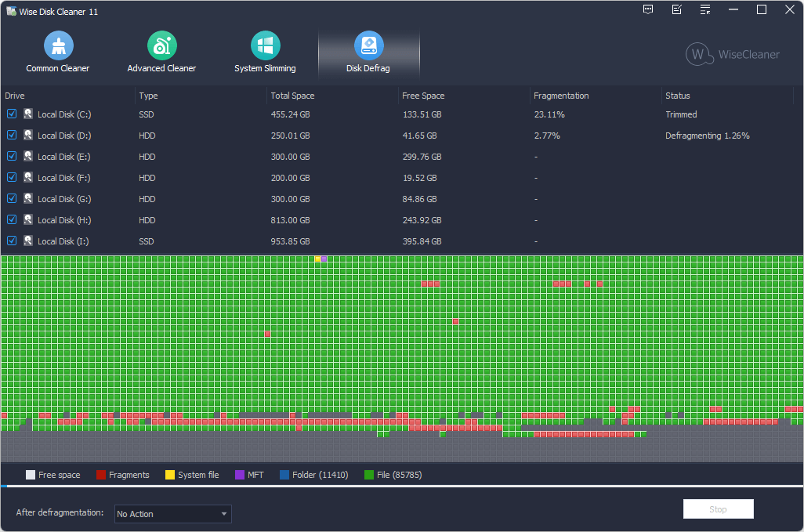The height and width of the screenshot is (532, 804).
Task: Click the Wise Disk Cleaner app icon in title bar
Action: pos(11,11)
